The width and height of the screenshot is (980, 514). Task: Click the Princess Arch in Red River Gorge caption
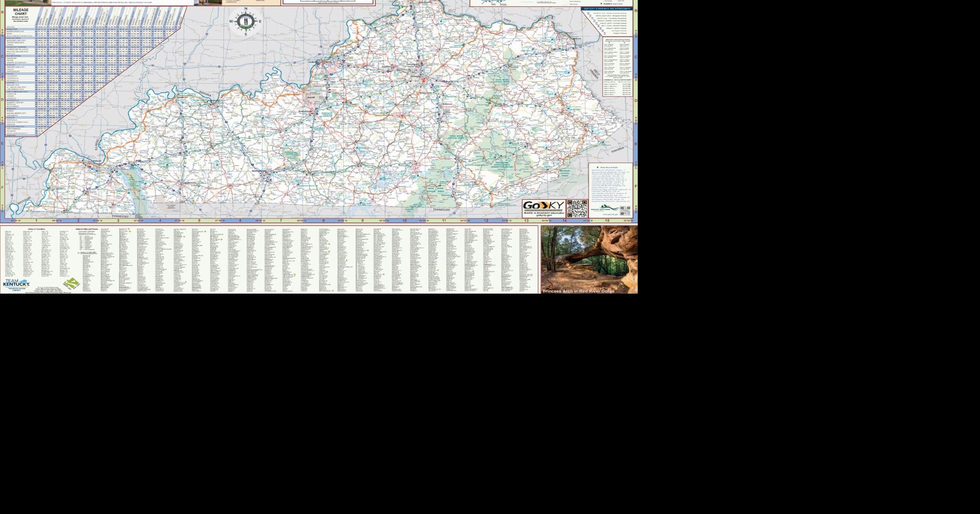coord(579,291)
